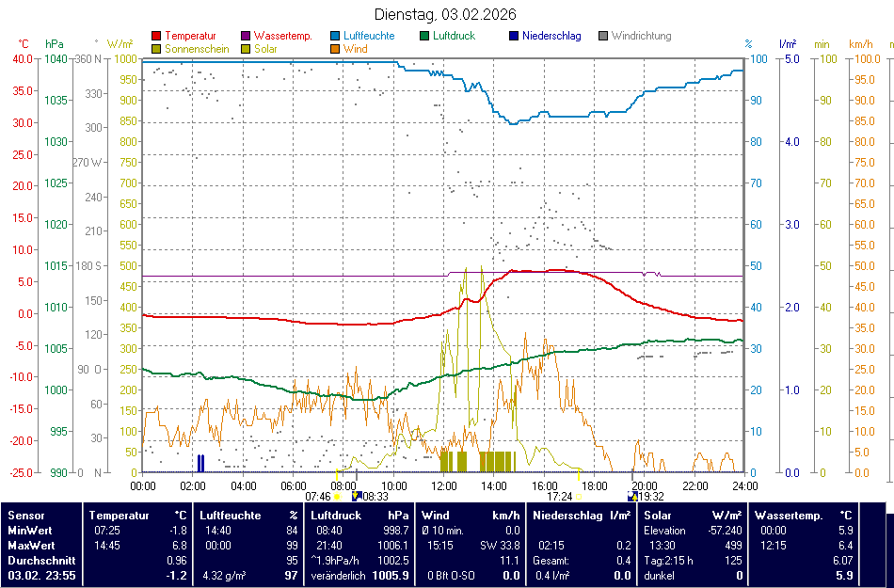Click the green Luftdruck legend square

tap(425, 37)
